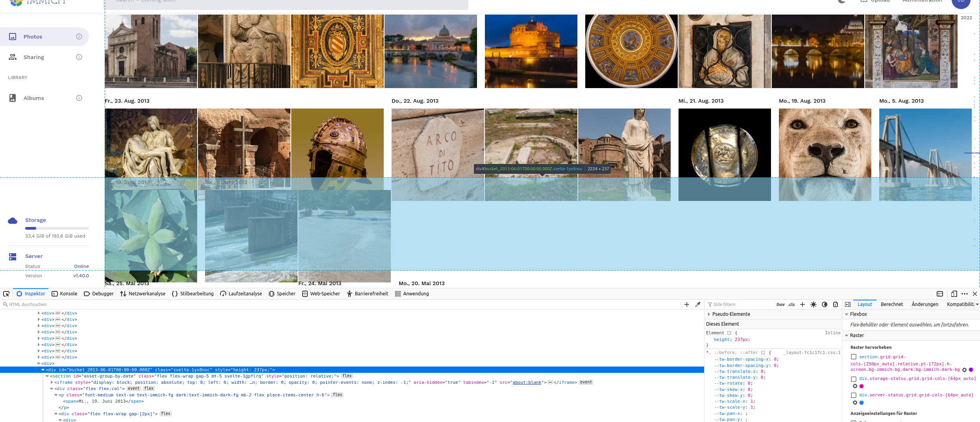Screen dimensions: 980x422
Task: Open Photos in sidebar
Action: [x=44, y=37]
